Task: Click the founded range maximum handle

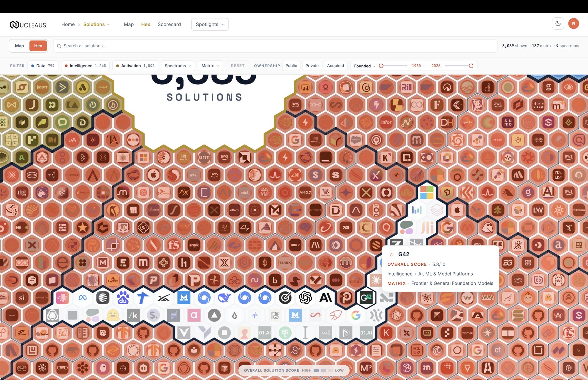Action: tap(471, 66)
